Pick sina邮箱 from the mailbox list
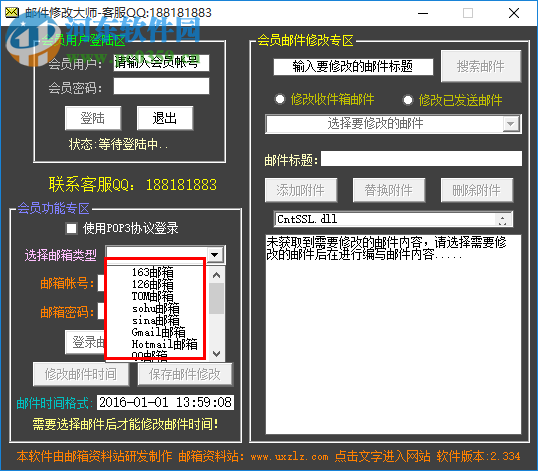The height and width of the screenshot is (471, 538). click(x=155, y=320)
